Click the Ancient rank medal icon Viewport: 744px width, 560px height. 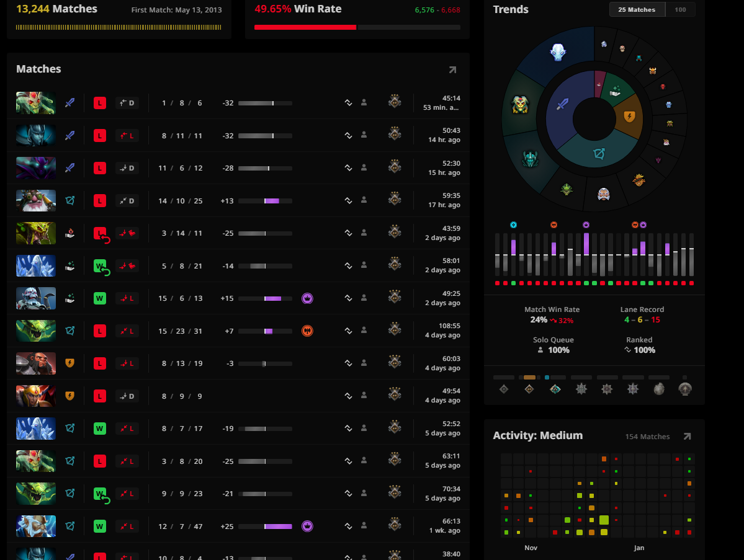coord(633,389)
